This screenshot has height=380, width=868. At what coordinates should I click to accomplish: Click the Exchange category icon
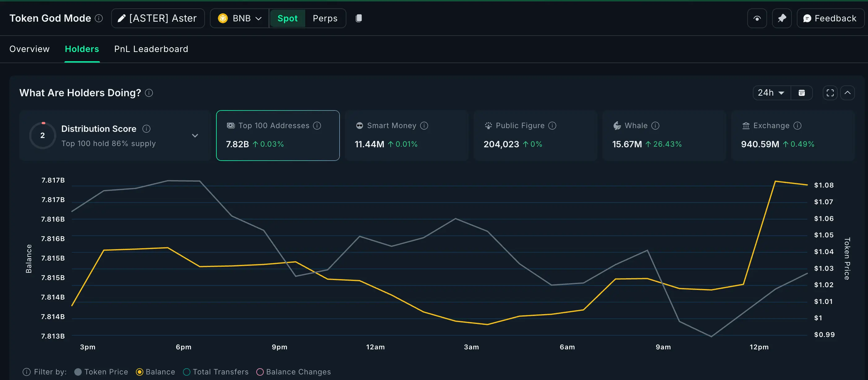745,125
